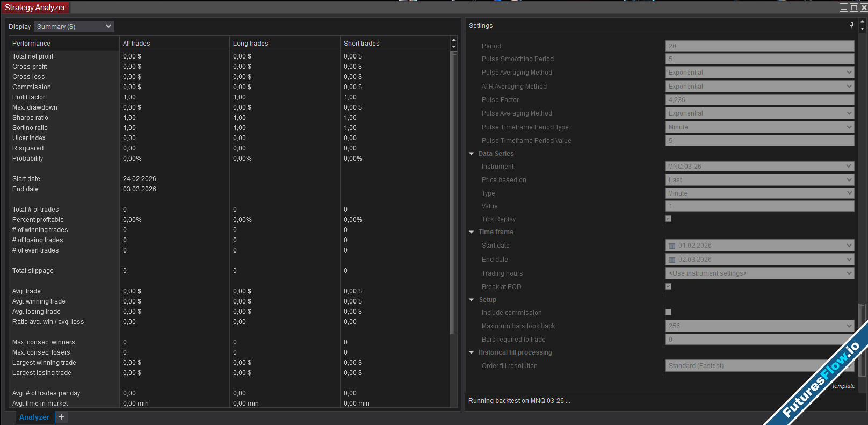Open the Instrument MNQ 03-26 dropdown

[x=759, y=167]
